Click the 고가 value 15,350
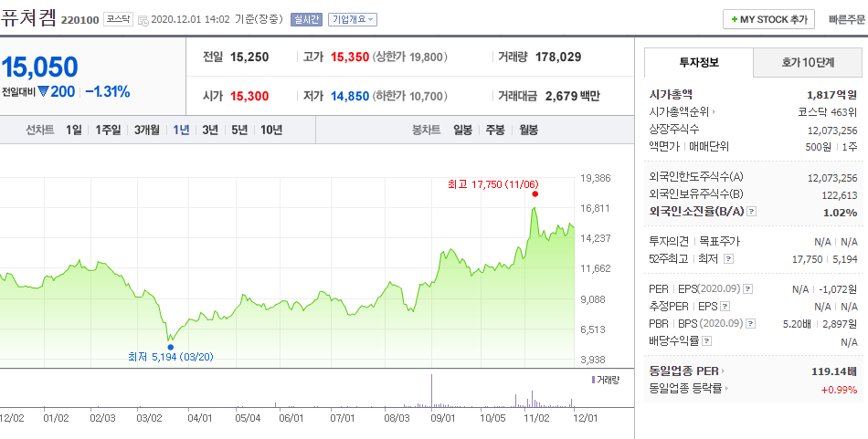 pos(350,57)
